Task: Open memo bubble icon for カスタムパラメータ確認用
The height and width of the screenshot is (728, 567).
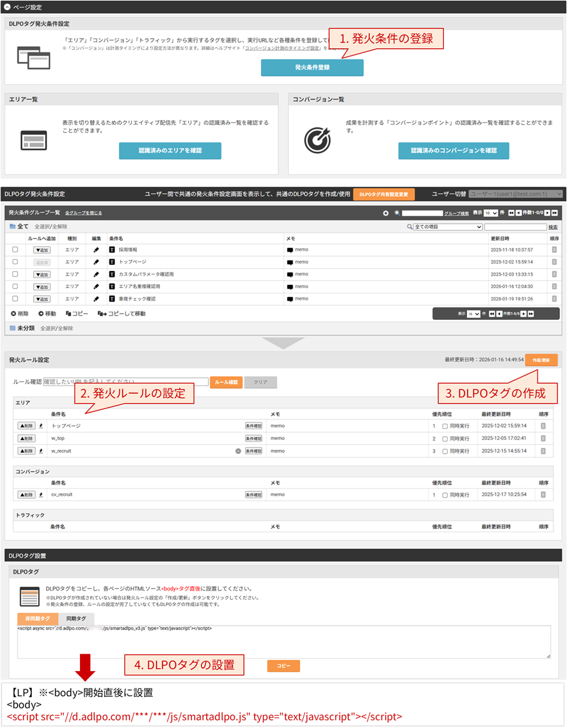Action: (290, 274)
